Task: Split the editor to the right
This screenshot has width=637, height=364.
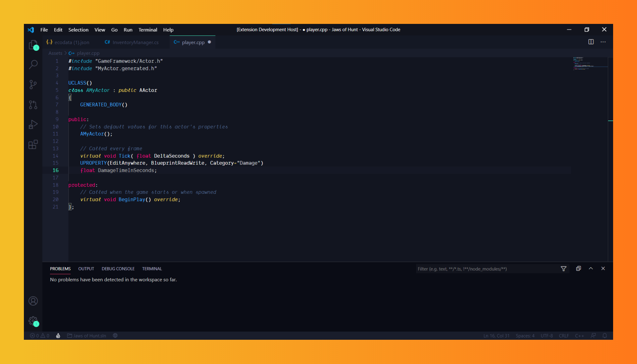Action: click(x=591, y=42)
